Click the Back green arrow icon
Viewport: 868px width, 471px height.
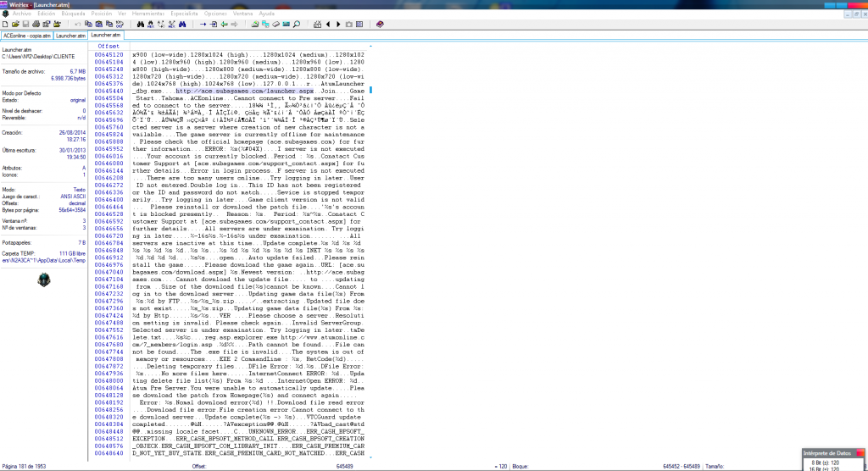[x=224, y=24]
